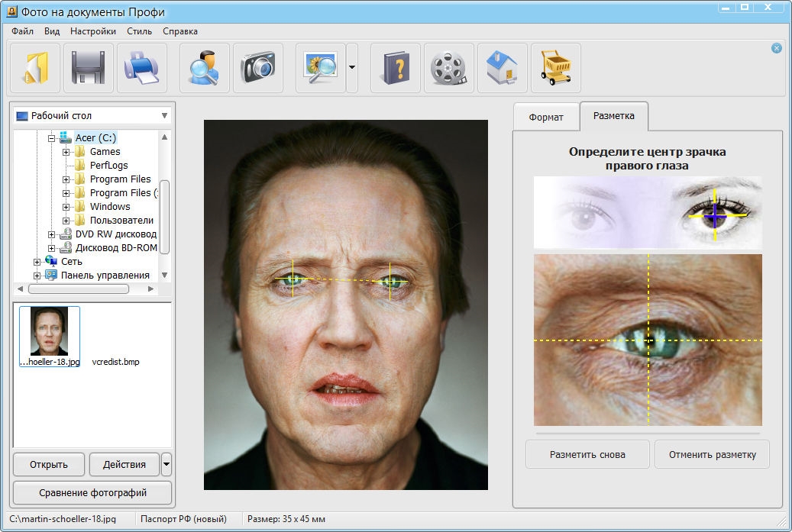Click the picture magnifier viewer icon

click(x=320, y=68)
